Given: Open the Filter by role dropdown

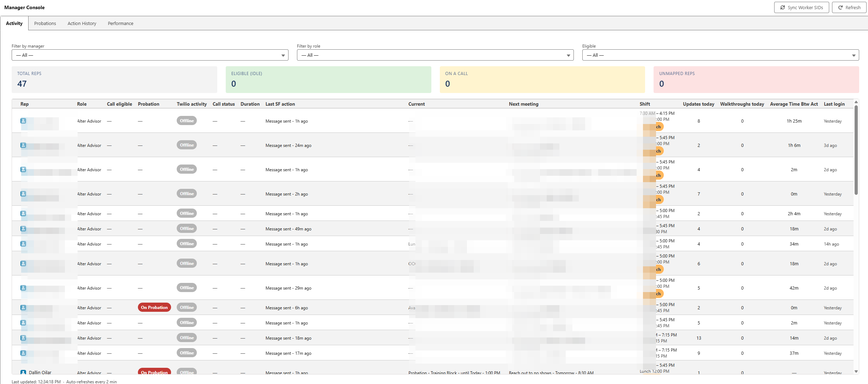Looking at the screenshot, I should [435, 55].
